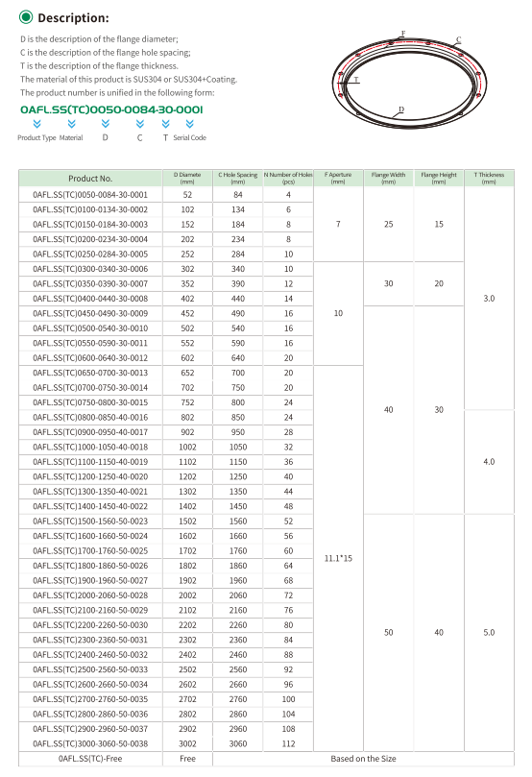532x777 pixels.
Task: Click the diameter value 1202
Action: click(187, 476)
